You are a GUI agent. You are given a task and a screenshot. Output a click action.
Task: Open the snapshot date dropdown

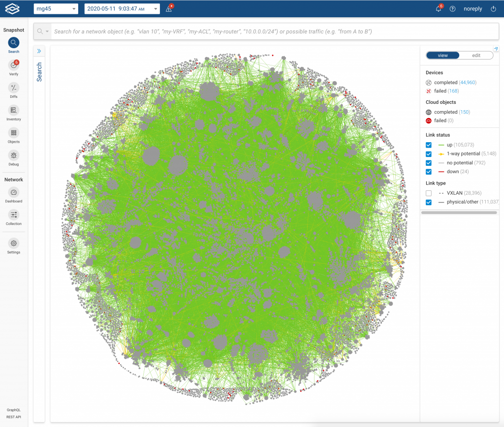tap(122, 9)
